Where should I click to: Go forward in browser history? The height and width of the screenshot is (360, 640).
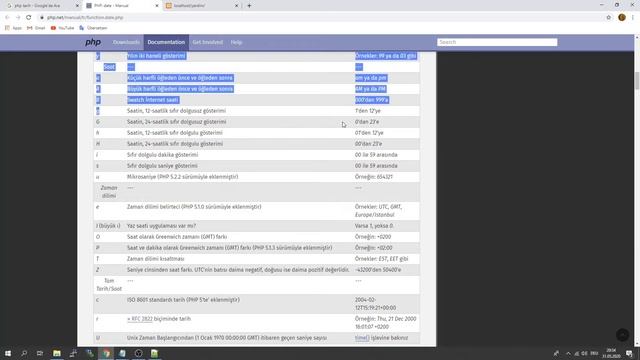point(18,18)
